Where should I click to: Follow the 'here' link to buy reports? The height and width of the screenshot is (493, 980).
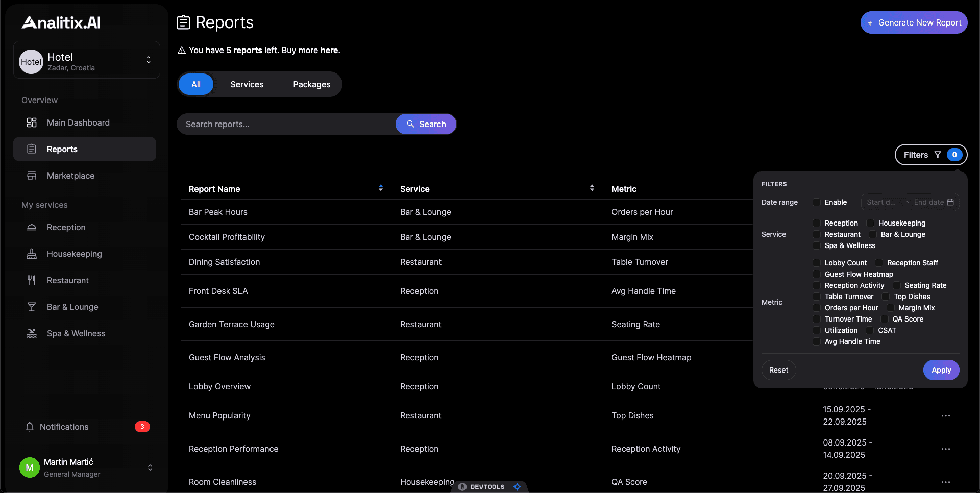pyautogui.click(x=329, y=50)
